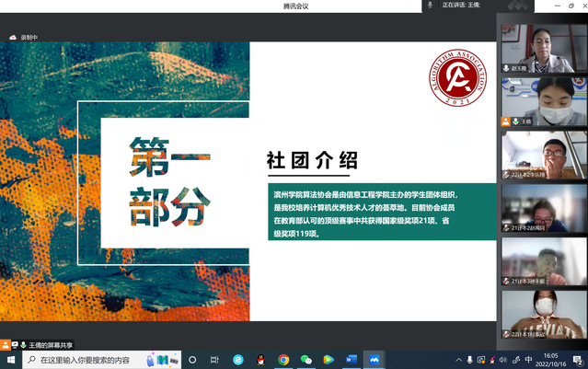Open the date and time flyout
This screenshot has height=369, width=588.
tap(551, 359)
